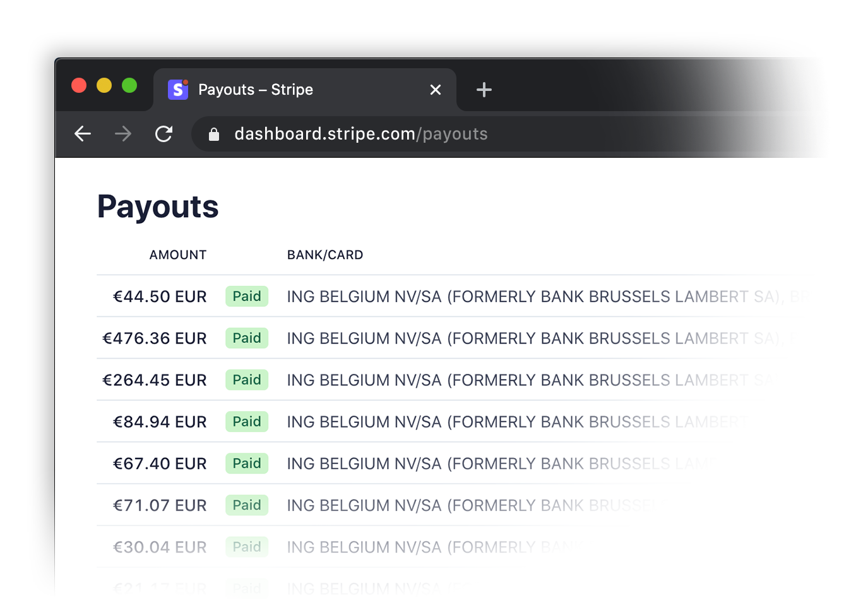
Task: Click the browser forward arrow
Action: [123, 133]
